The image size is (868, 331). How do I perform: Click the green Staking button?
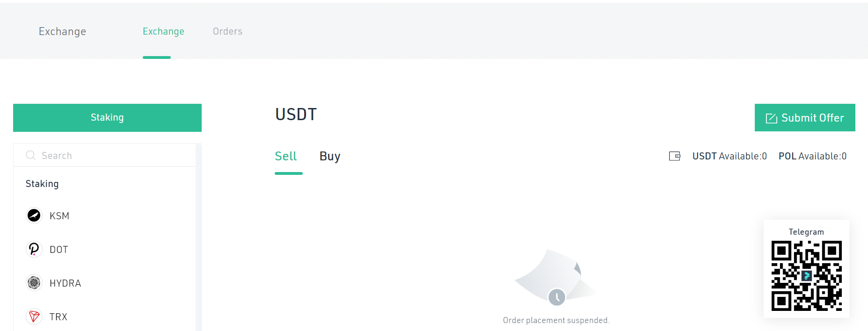107,118
